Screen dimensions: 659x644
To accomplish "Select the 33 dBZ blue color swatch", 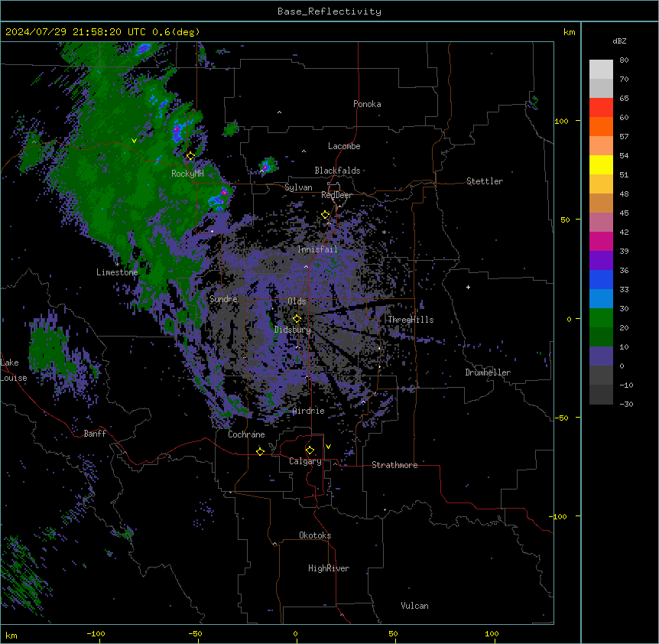I will point(601,279).
